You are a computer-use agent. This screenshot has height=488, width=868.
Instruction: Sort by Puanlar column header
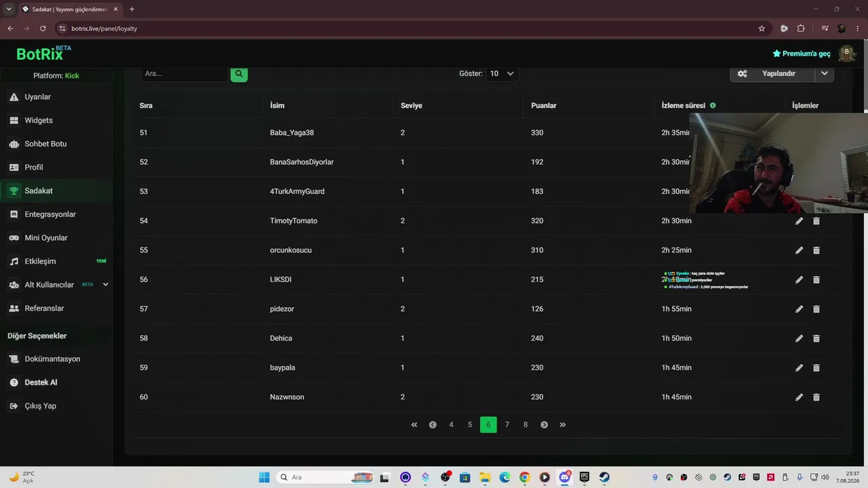[544, 106]
